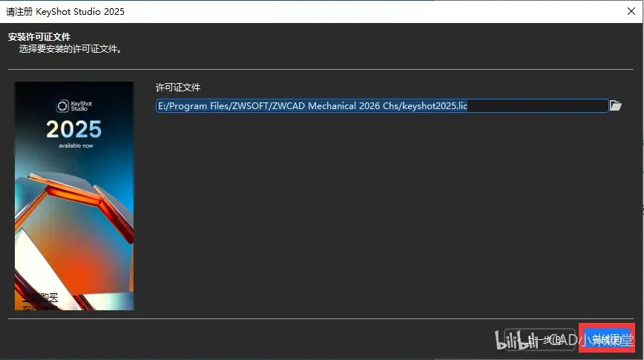Click the red-outlined blue finish button
Viewport: 644px width, 360px height.
click(x=607, y=338)
